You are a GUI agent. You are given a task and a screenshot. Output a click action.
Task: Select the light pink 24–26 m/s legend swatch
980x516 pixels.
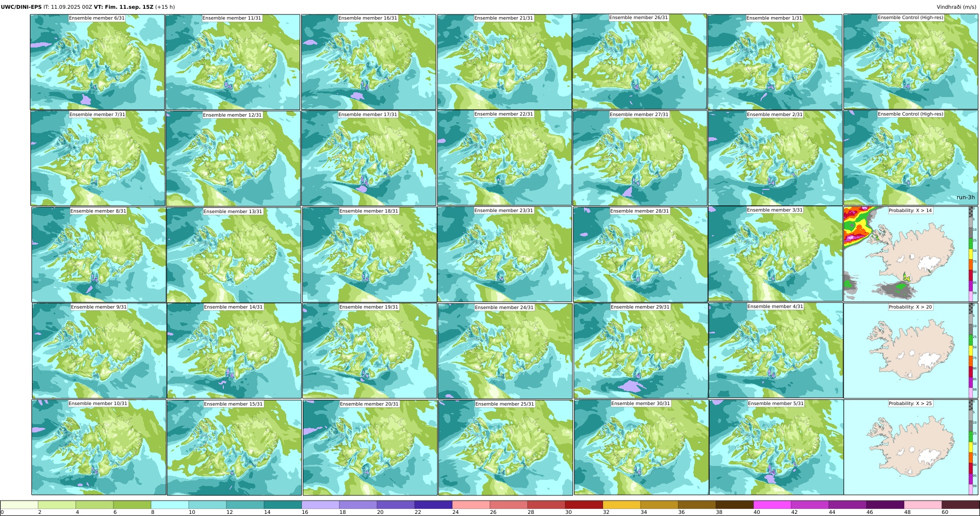[x=471, y=505]
